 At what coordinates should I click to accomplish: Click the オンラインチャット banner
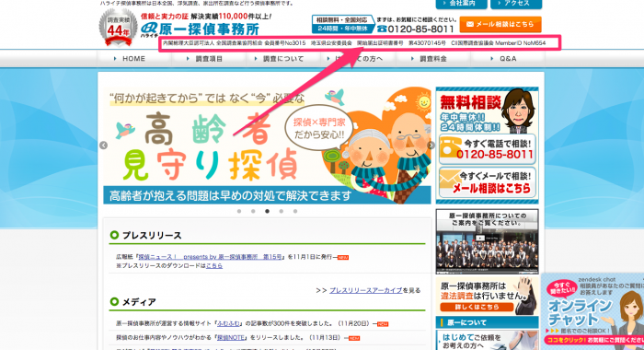coord(592,311)
